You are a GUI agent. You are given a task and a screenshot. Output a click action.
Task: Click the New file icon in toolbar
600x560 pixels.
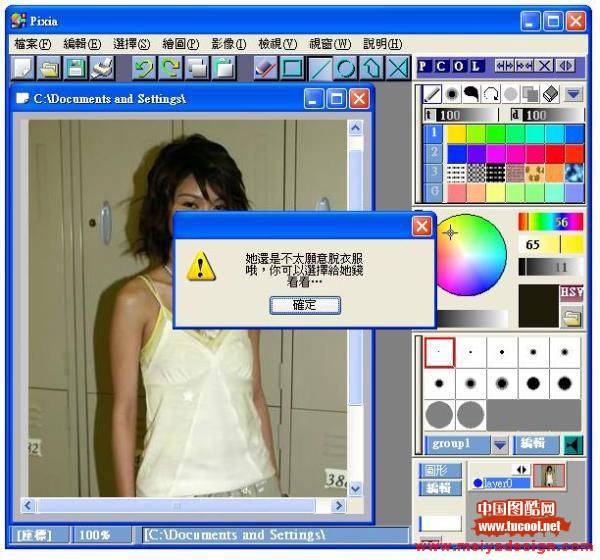(x=22, y=68)
